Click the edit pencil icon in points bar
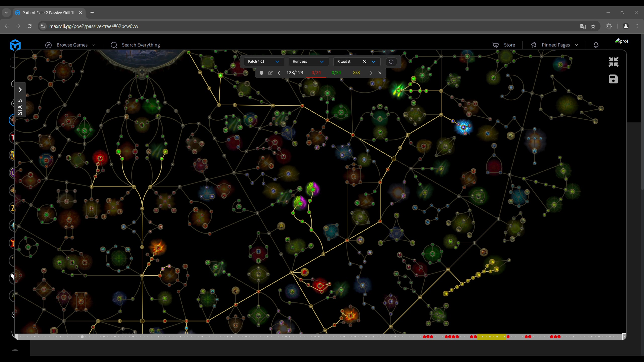The image size is (644, 362). pos(270,73)
